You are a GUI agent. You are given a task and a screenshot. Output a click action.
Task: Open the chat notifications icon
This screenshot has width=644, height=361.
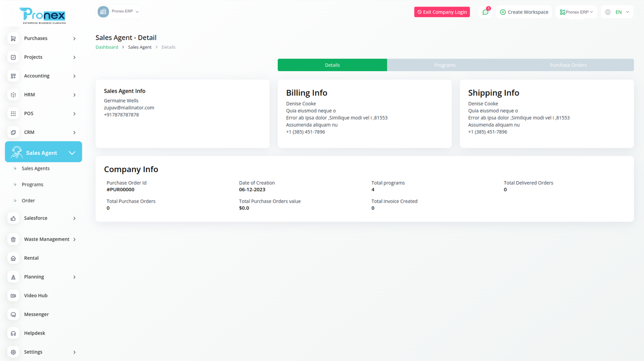pos(485,12)
